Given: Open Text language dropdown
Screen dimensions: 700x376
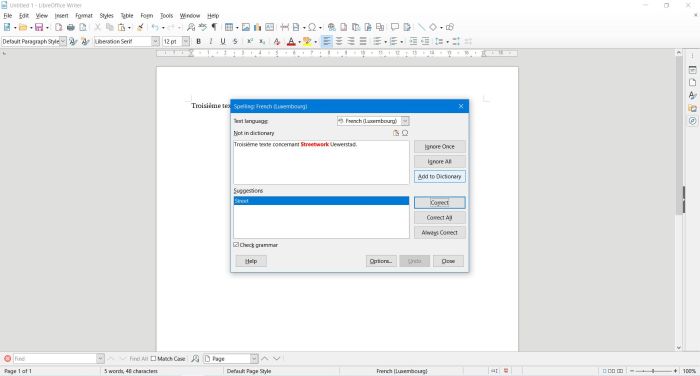Looking at the screenshot, I should (405, 121).
